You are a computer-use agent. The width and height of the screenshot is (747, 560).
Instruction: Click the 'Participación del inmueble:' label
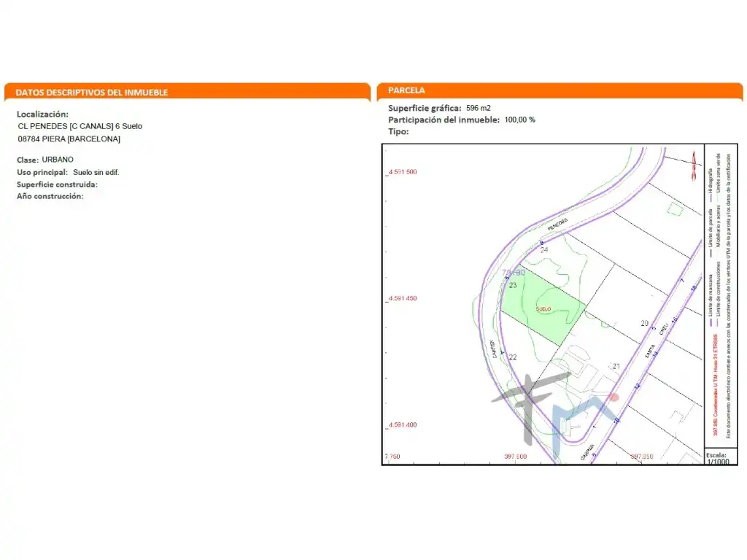tap(444, 120)
